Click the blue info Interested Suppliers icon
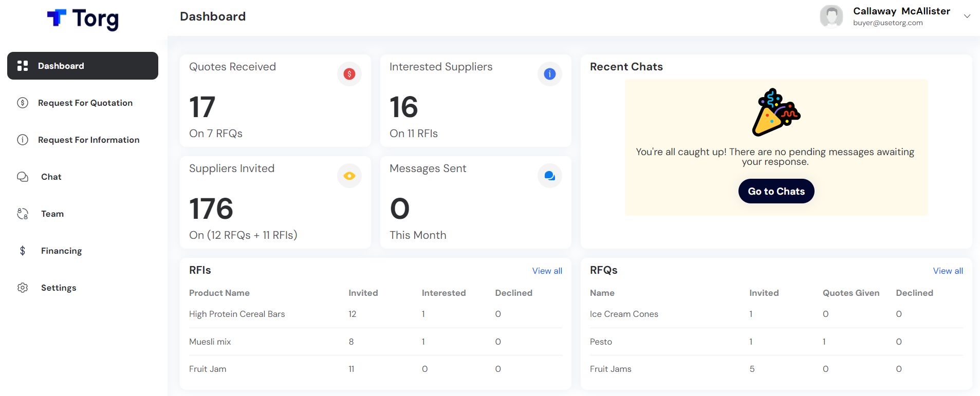The image size is (980, 396). coord(549,74)
